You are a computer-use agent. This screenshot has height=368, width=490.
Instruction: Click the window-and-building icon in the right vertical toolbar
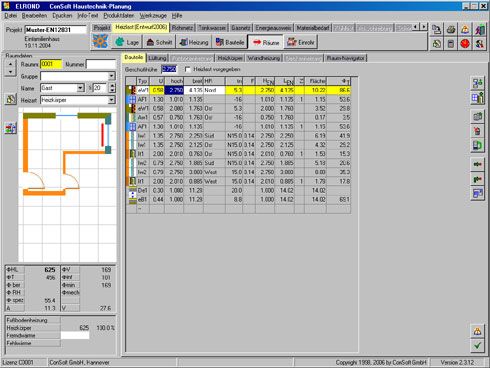coord(477,98)
